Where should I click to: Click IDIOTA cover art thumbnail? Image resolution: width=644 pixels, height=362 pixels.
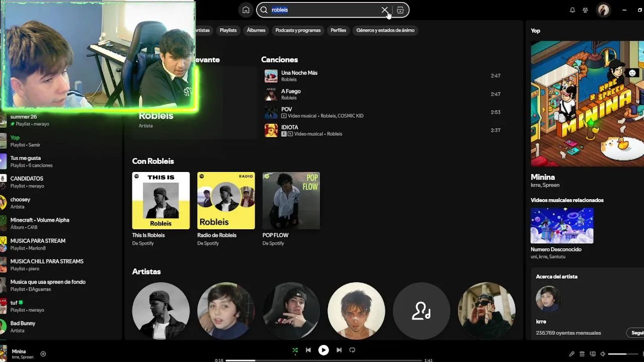pyautogui.click(x=271, y=130)
